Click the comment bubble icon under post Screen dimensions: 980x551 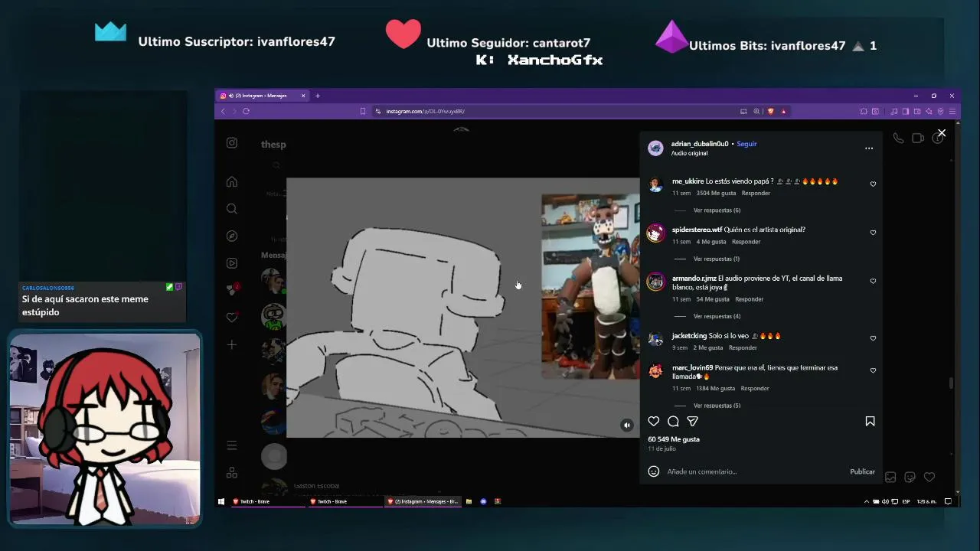point(673,421)
